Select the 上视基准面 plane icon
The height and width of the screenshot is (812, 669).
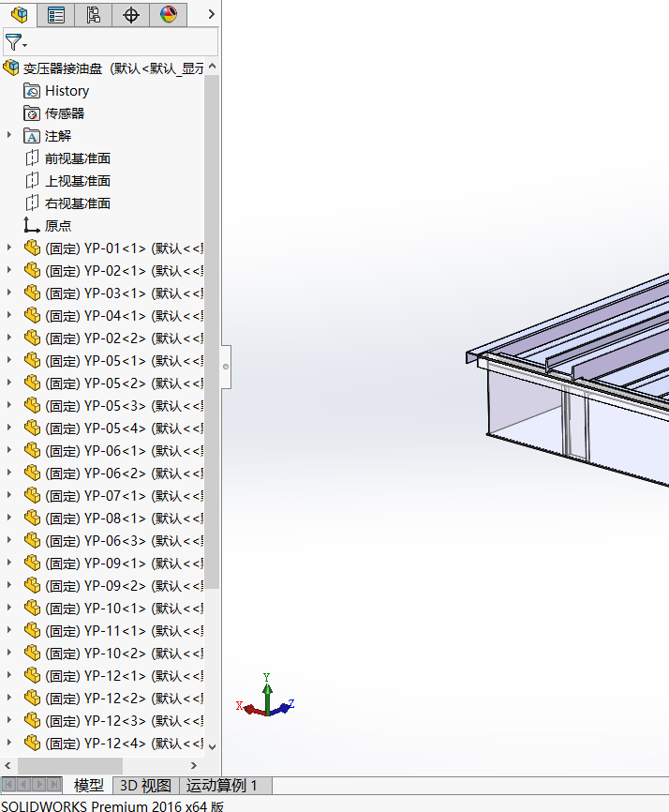click(32, 181)
